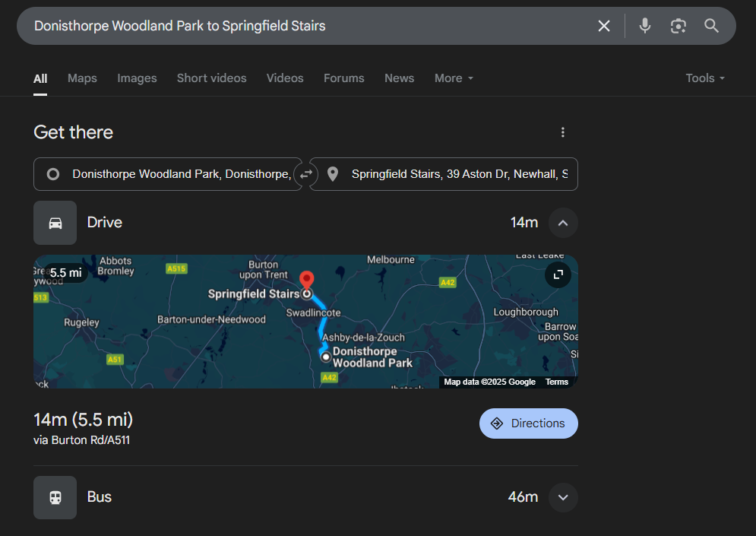Click the Directions button

pos(528,423)
